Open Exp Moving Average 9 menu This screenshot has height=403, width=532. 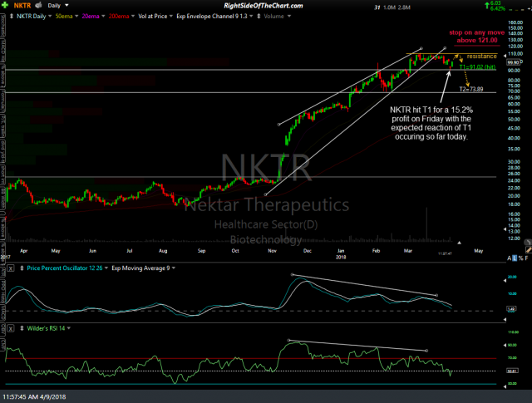(143, 268)
